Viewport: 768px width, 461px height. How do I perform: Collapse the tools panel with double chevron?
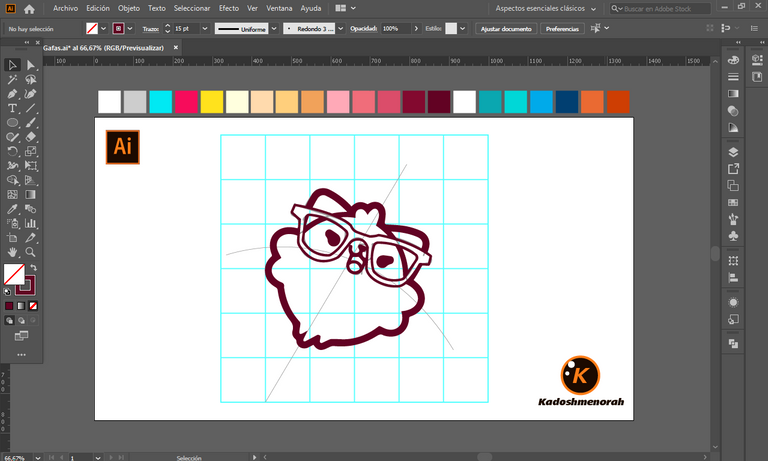pos(27,43)
